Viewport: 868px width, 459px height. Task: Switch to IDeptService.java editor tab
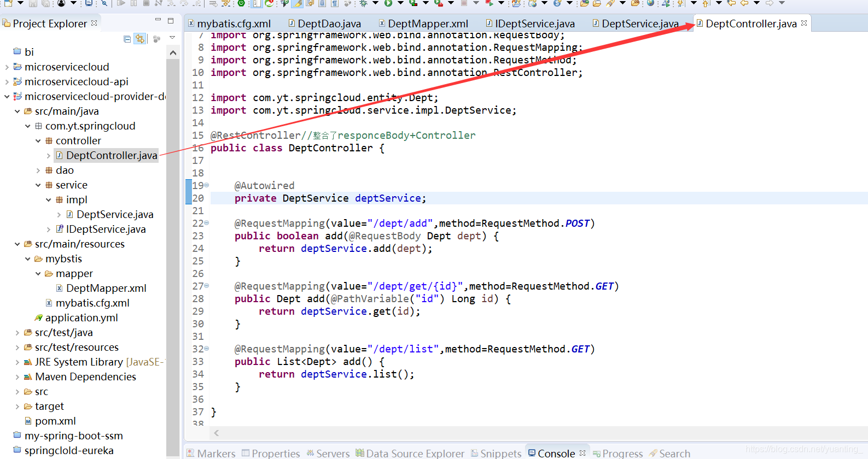531,23
